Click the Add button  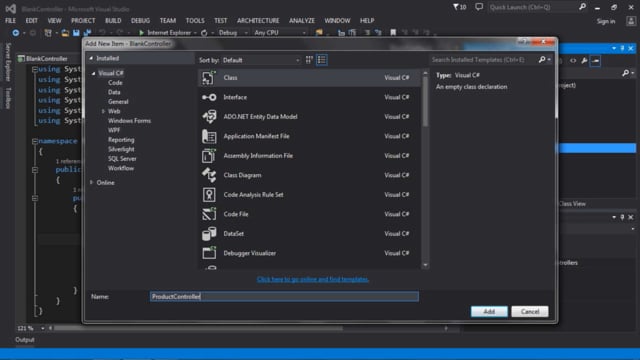tap(489, 311)
